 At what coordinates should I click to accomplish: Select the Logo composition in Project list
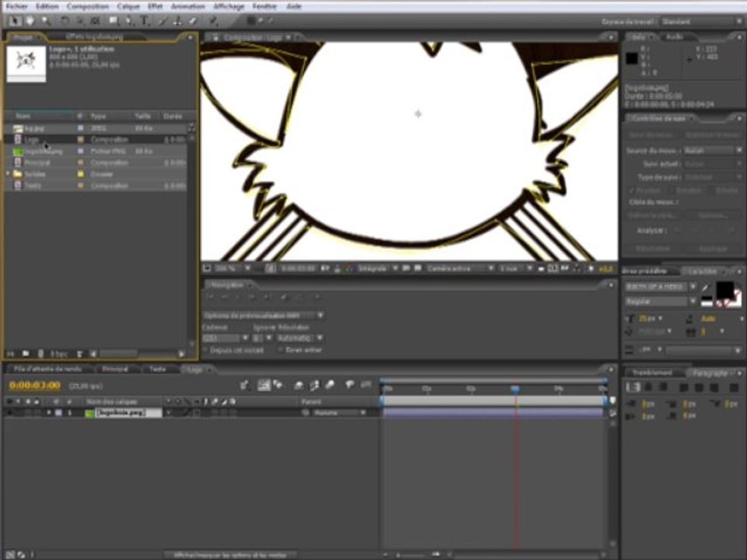pyautogui.click(x=95, y=139)
